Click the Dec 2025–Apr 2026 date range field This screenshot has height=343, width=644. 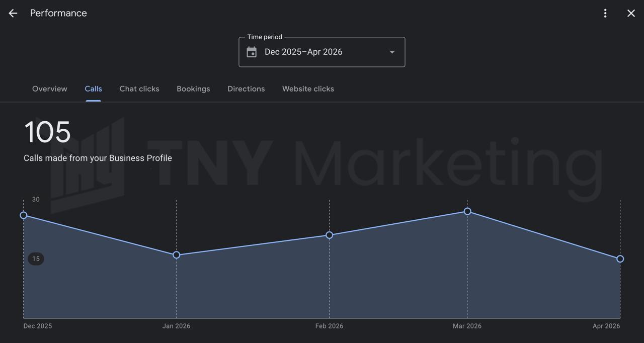point(322,52)
